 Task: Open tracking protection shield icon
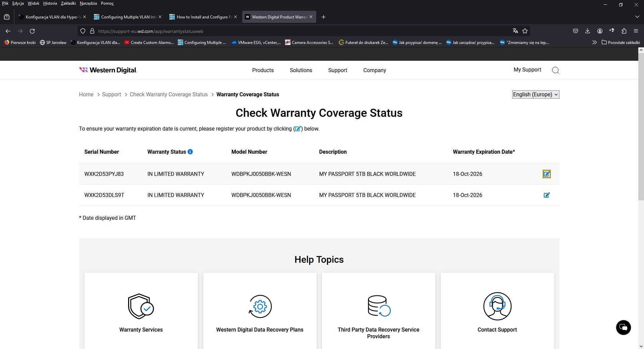point(83,31)
